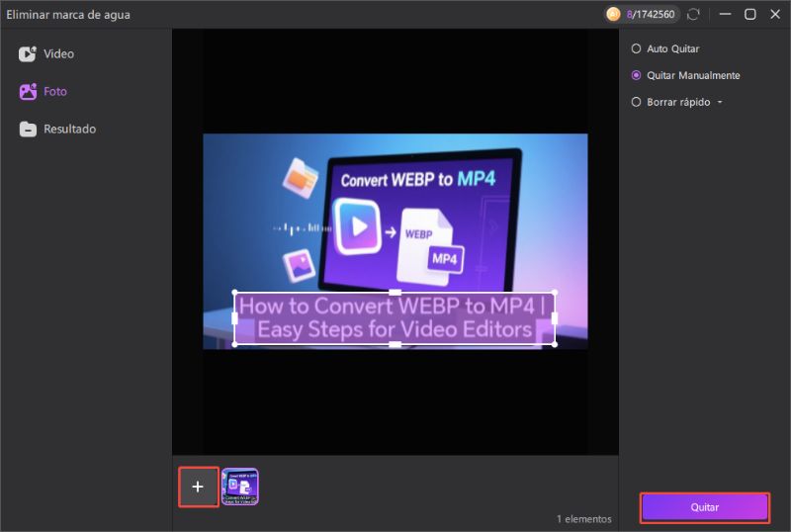Maximize the Eliminar marca de agua window
The height and width of the screenshot is (532, 791).
coord(750,15)
